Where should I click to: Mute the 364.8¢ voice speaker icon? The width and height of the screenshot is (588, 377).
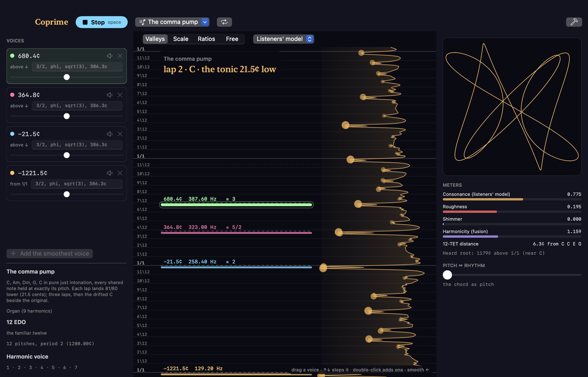(110, 95)
